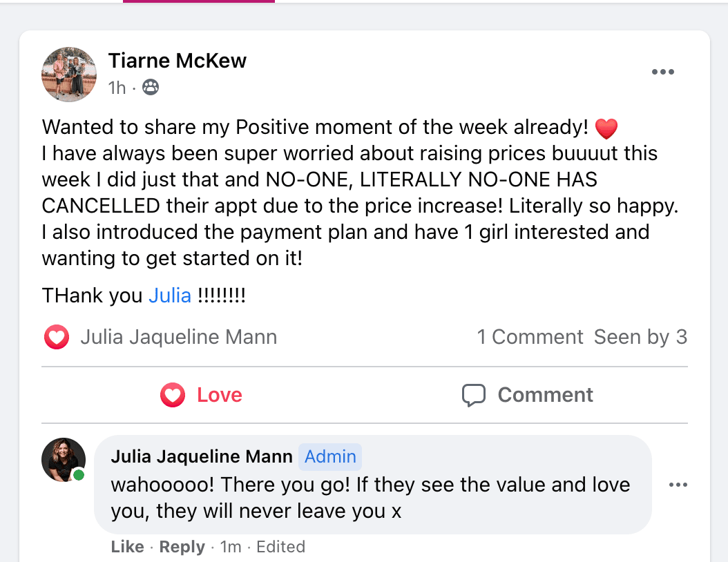Open the comment's three-dot options menu
The height and width of the screenshot is (562, 728).
point(678,485)
